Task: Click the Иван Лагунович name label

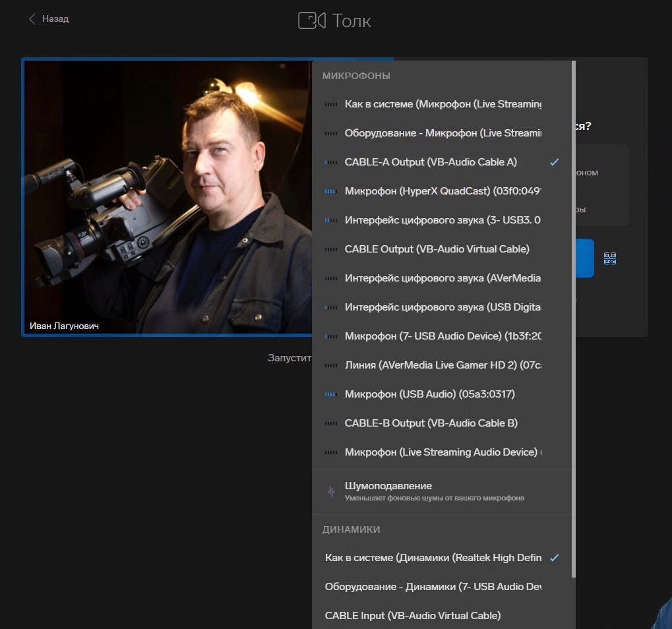Action: click(x=64, y=326)
